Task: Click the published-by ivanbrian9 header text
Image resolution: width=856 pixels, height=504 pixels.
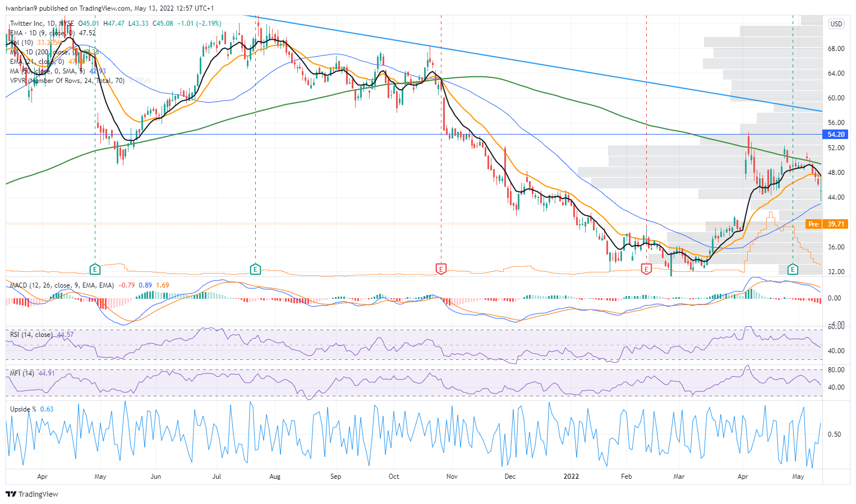Action: (109, 8)
